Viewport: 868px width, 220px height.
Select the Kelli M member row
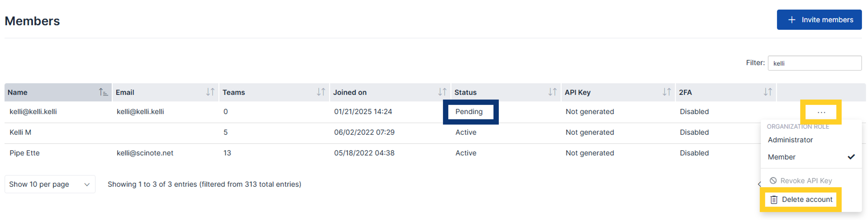tap(382, 133)
